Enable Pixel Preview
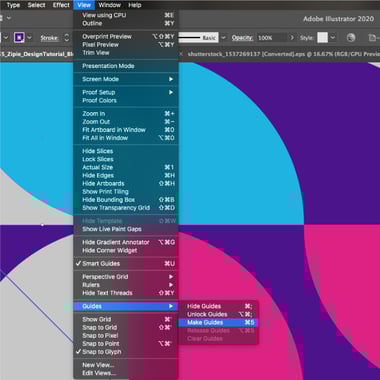 pyautogui.click(x=126, y=45)
